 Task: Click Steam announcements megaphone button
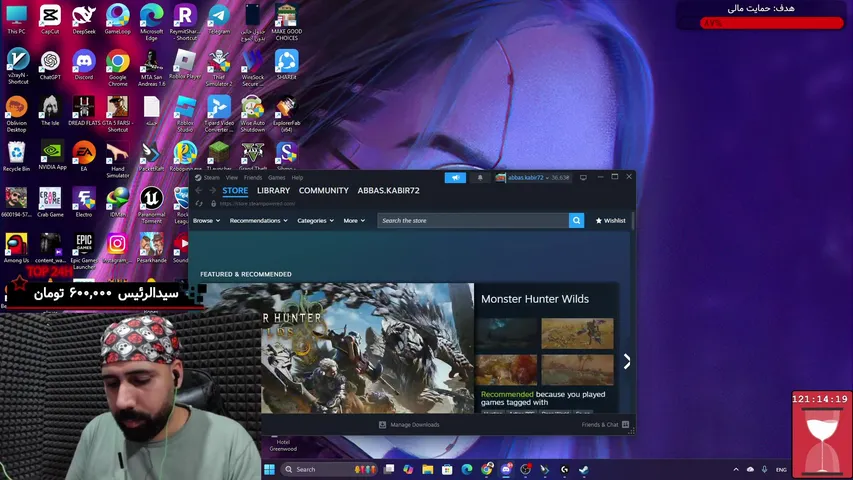(455, 177)
